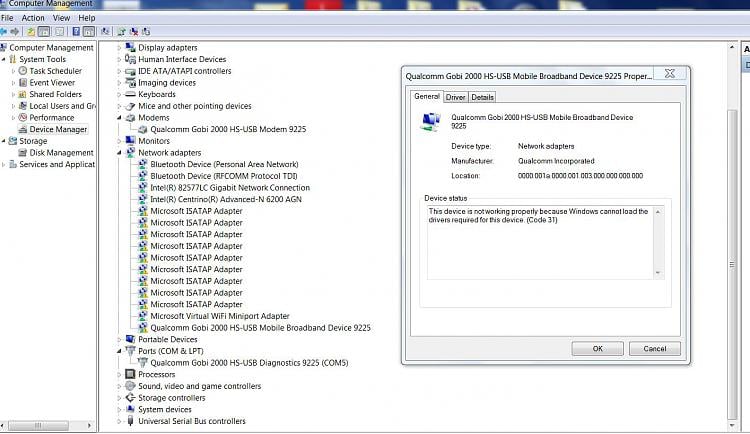Image resolution: width=750 pixels, height=434 pixels.
Task: Close the Qualcomm Properties dialog
Action: point(670,73)
